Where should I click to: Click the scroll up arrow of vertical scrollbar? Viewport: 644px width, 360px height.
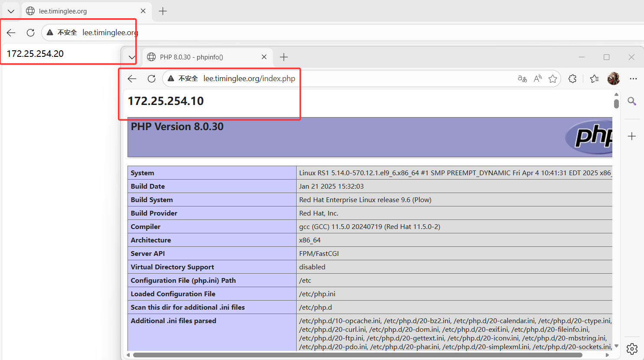click(x=616, y=94)
